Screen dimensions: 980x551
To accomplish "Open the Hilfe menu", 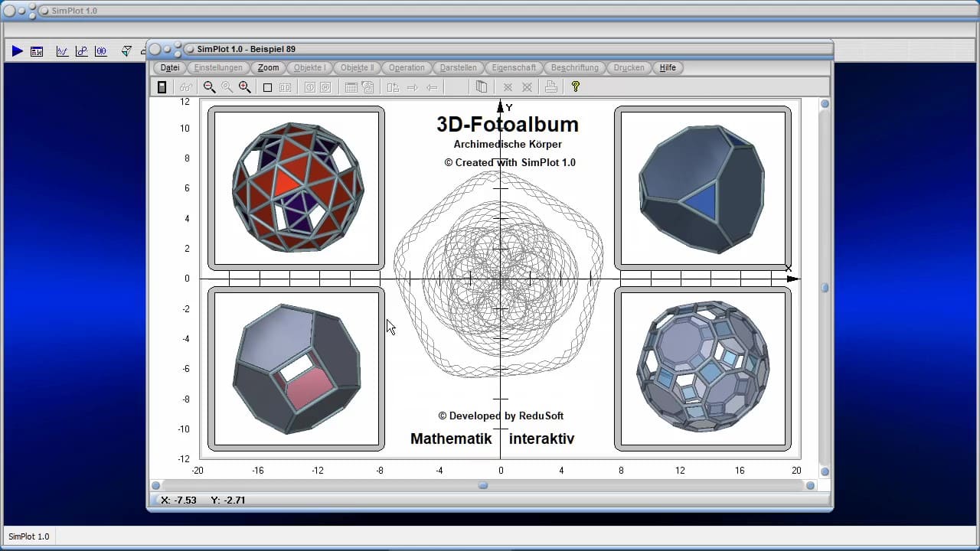I will click(x=668, y=68).
